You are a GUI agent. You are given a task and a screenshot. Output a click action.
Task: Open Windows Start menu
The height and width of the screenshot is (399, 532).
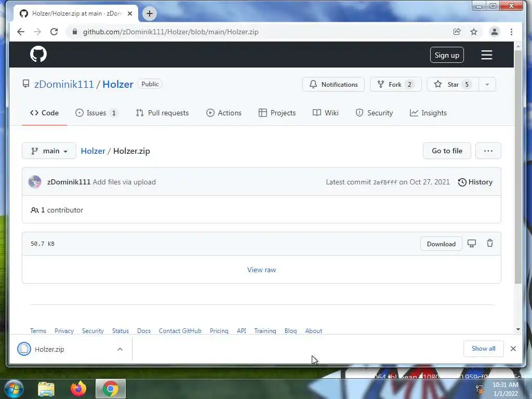click(x=14, y=389)
